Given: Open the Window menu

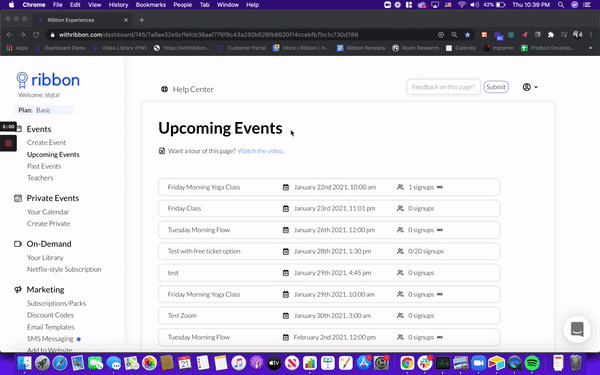Looking at the screenshot, I should click(228, 5).
